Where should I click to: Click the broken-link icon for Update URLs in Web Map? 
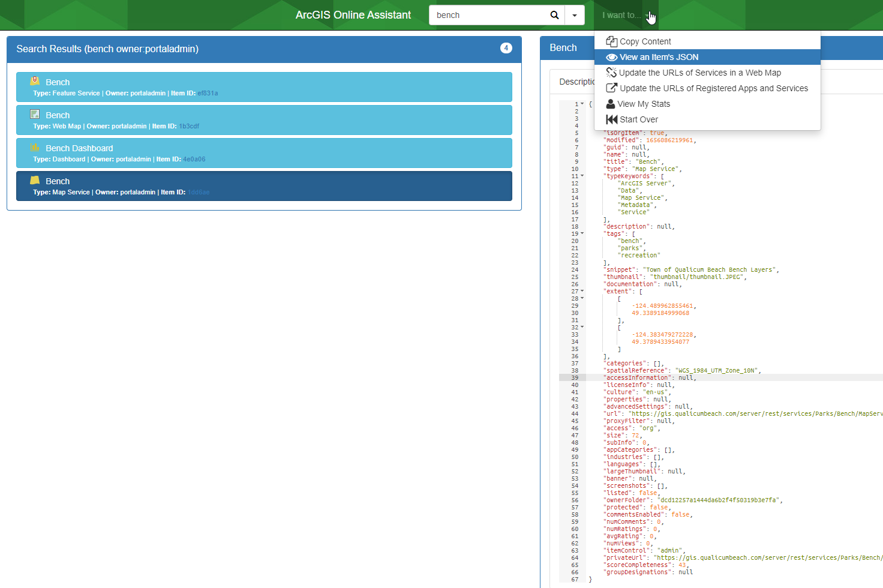pos(611,73)
